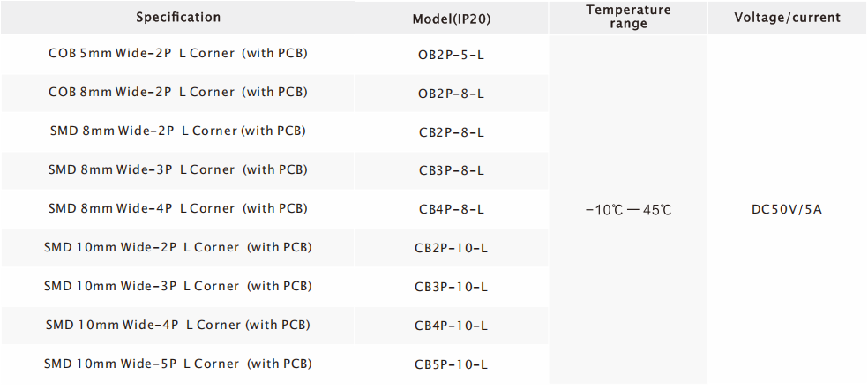Click model number OB2P-5-L
868x390 pixels.
pyautogui.click(x=451, y=55)
